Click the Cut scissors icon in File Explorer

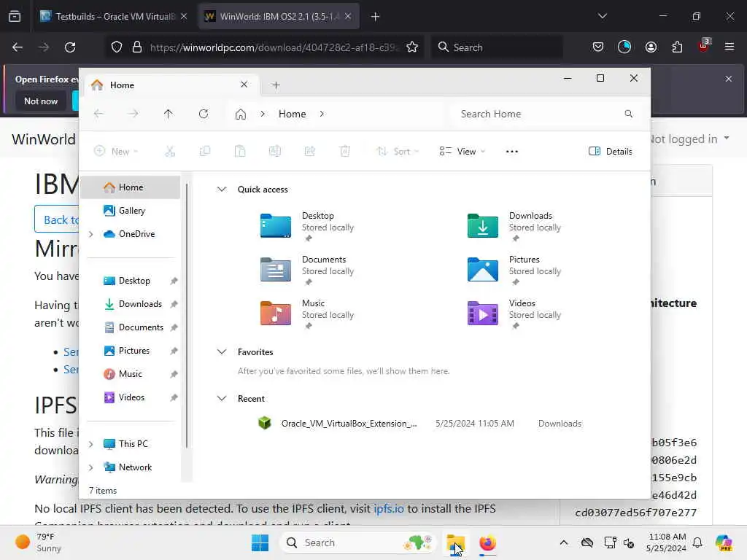click(x=170, y=152)
